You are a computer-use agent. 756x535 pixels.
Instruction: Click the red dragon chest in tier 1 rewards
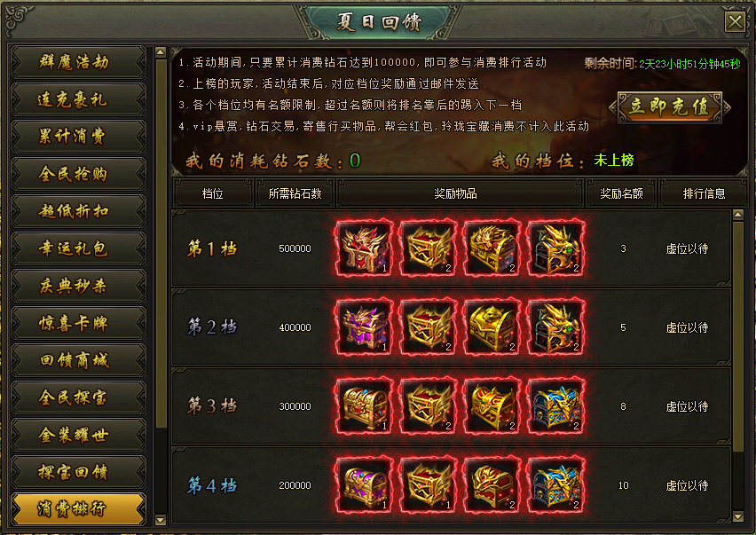pyautogui.click(x=364, y=248)
